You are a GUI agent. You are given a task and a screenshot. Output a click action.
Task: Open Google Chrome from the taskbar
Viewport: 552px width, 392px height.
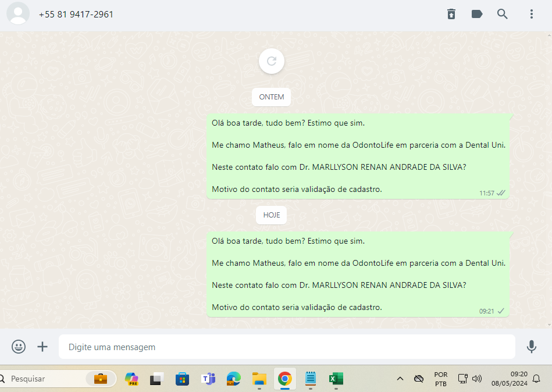(284, 379)
